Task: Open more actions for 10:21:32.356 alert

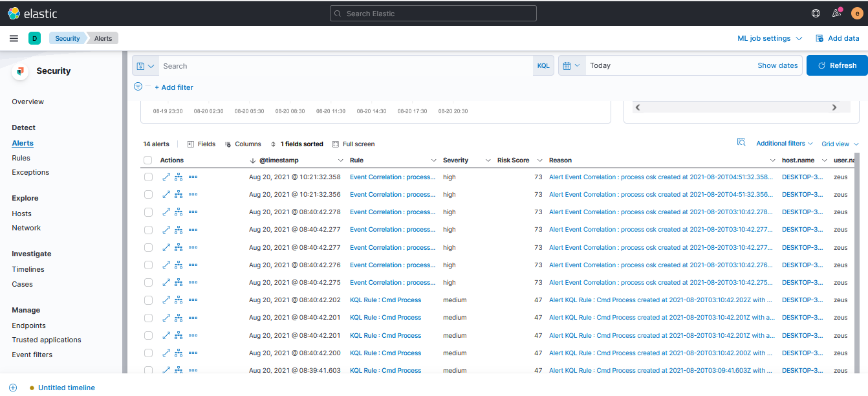Action: (193, 194)
